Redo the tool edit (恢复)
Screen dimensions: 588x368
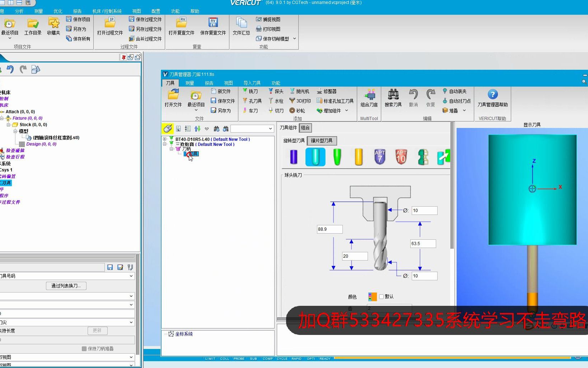(431, 98)
